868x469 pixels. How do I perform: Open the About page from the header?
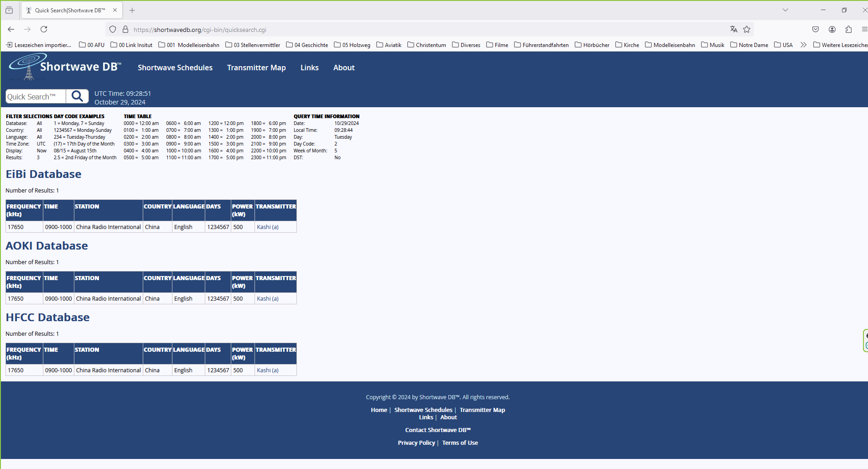(344, 68)
